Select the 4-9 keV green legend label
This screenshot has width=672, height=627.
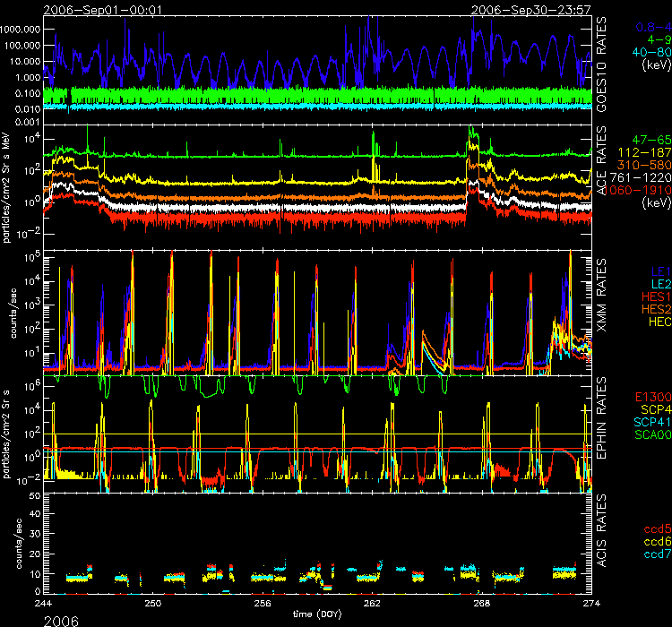656,39
